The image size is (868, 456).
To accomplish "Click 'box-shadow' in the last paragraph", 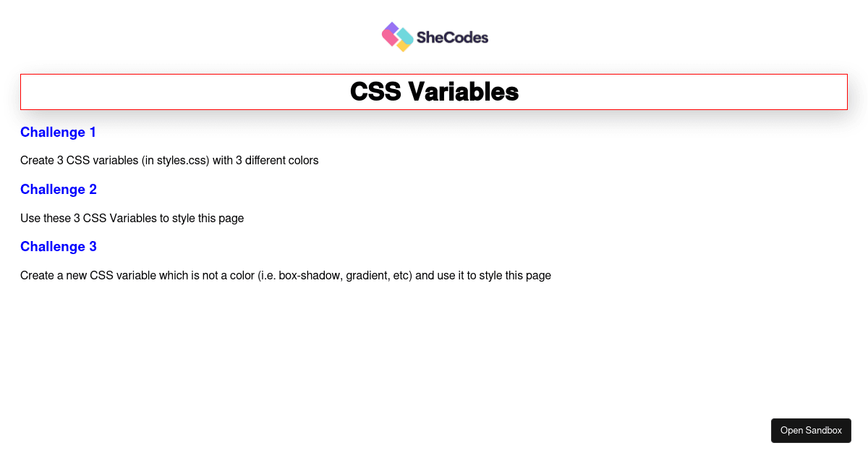I will coord(309,276).
